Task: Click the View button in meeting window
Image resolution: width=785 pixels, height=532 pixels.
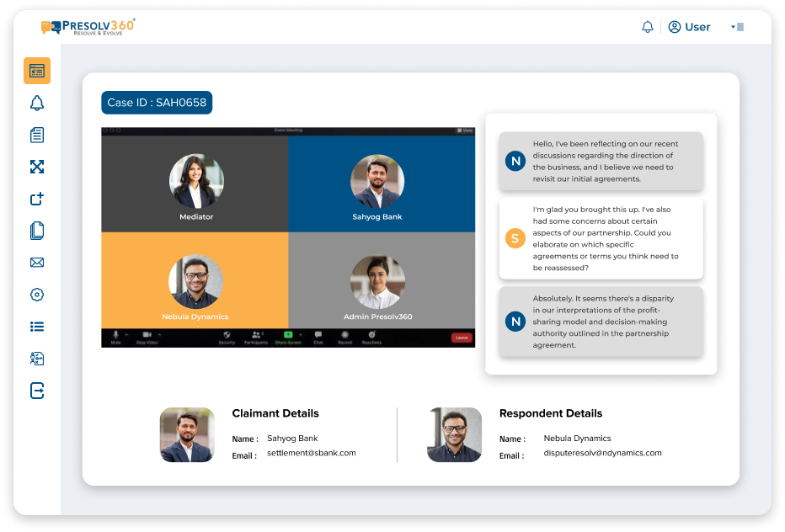Action: (465, 130)
